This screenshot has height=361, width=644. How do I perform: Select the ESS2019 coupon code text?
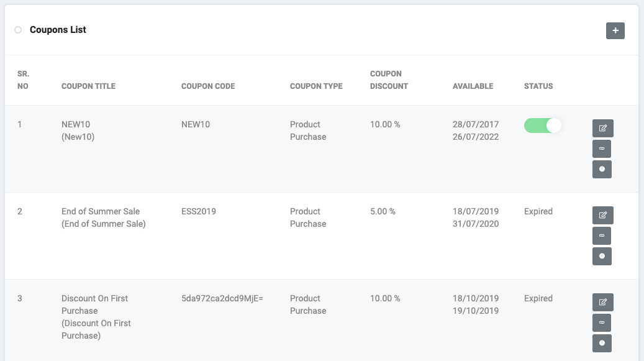198,211
